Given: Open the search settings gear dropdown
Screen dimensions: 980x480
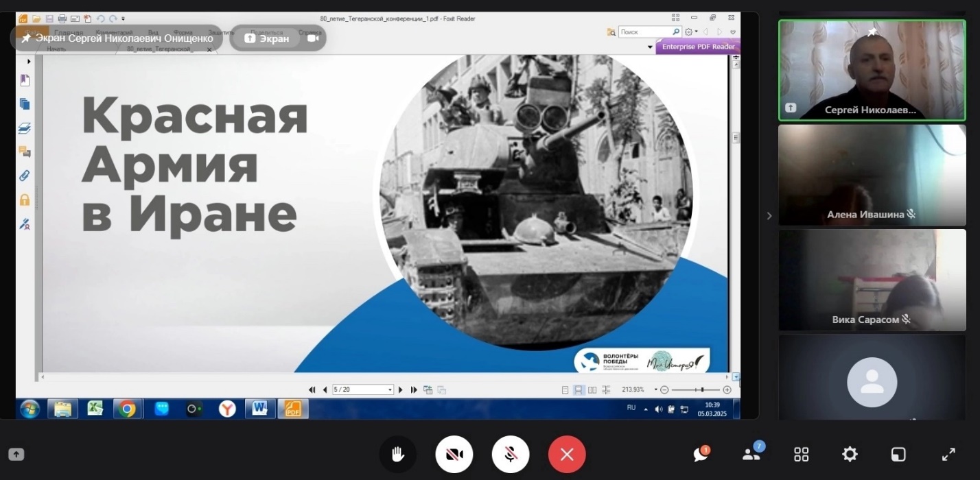Looking at the screenshot, I should coord(690,32).
